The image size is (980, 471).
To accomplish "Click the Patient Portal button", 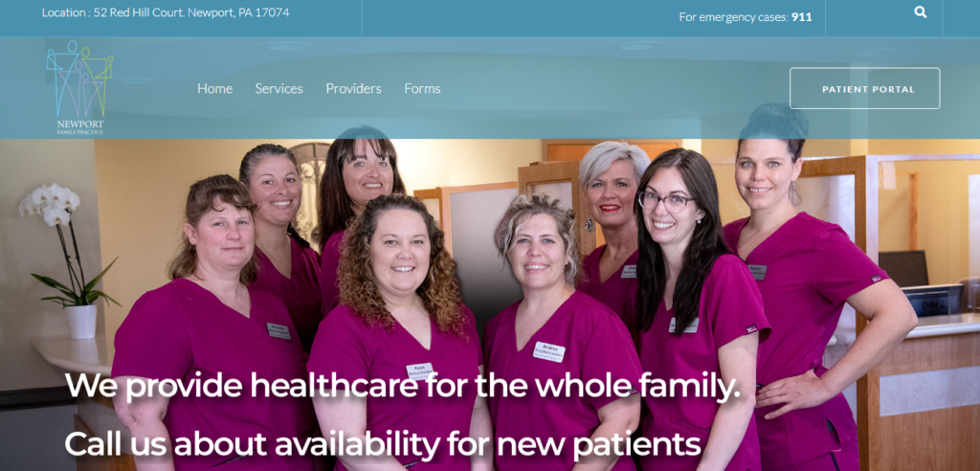I will click(864, 88).
